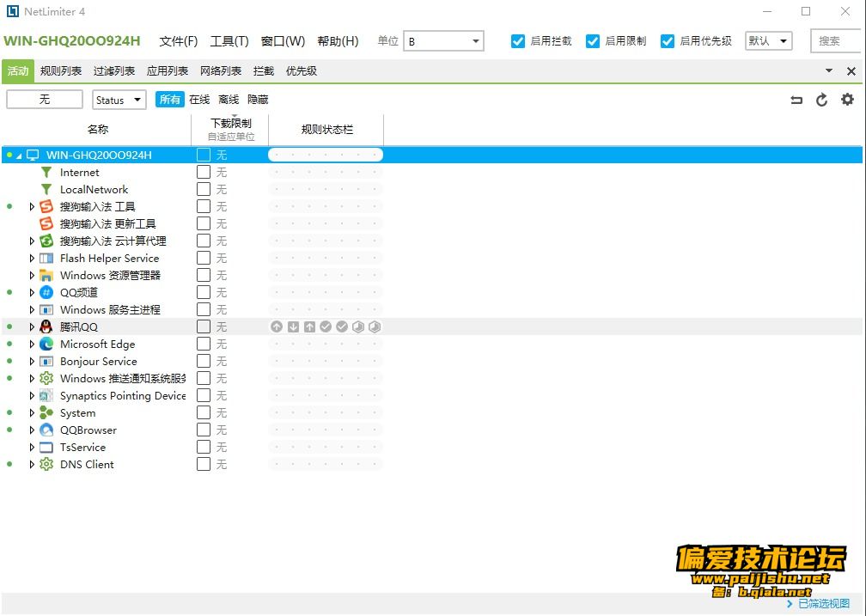Open the Status dropdown
This screenshot has width=866, height=616.
[119, 100]
